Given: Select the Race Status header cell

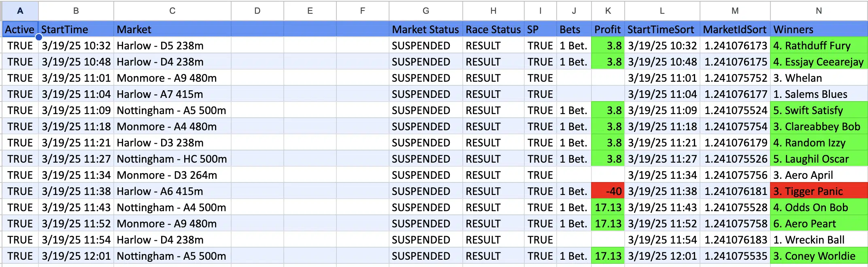Looking at the screenshot, I should 493,30.
